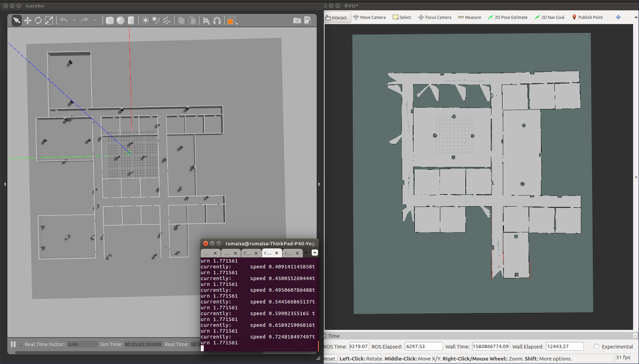Pause the Gazebo simulation

coord(13,344)
